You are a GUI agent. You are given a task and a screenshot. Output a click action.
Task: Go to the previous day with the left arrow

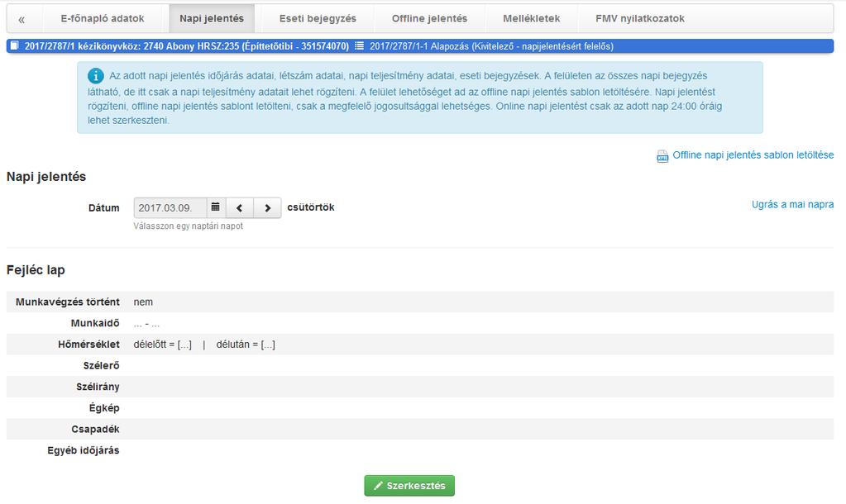click(240, 208)
